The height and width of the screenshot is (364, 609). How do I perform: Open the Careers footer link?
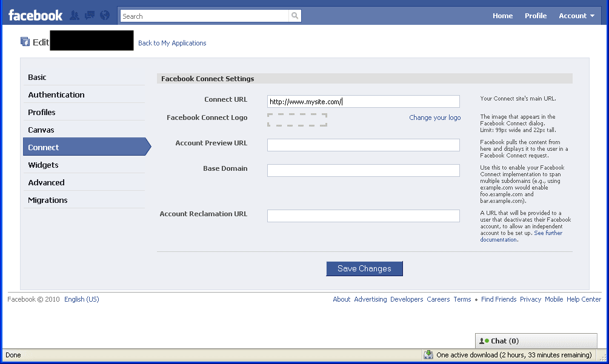(438, 299)
